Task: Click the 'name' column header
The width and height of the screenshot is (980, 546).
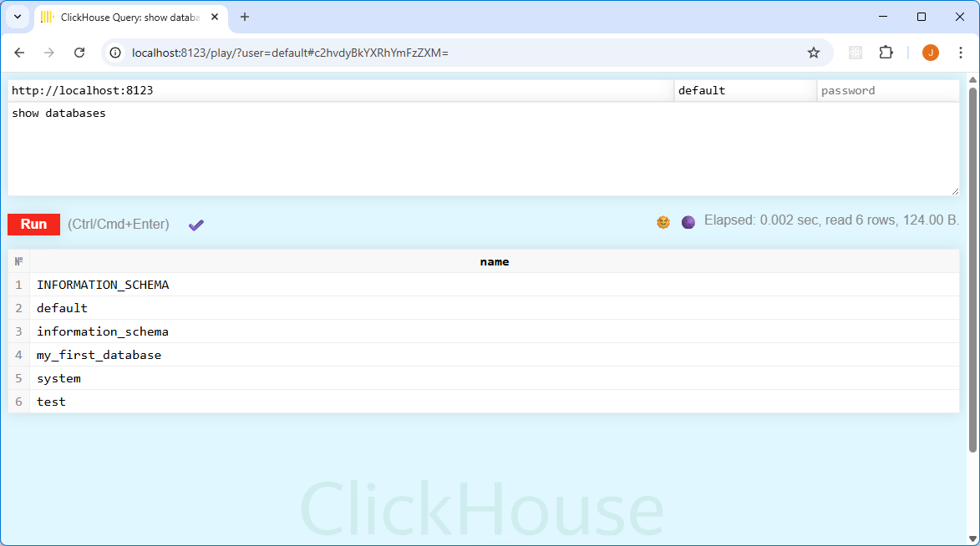Action: [494, 261]
